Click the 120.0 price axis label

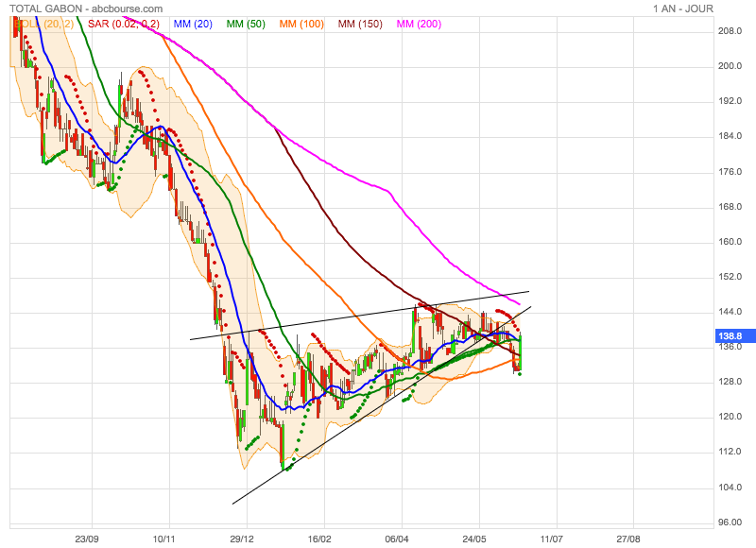click(730, 417)
